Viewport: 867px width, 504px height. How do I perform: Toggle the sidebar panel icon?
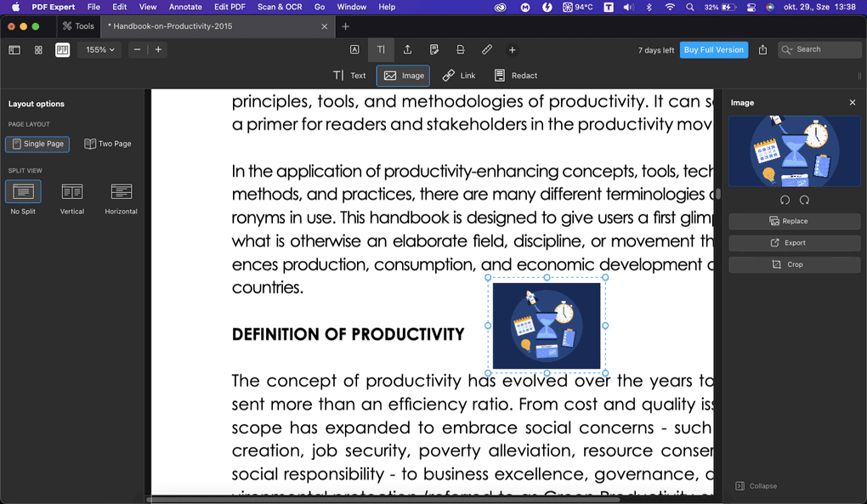[14, 49]
